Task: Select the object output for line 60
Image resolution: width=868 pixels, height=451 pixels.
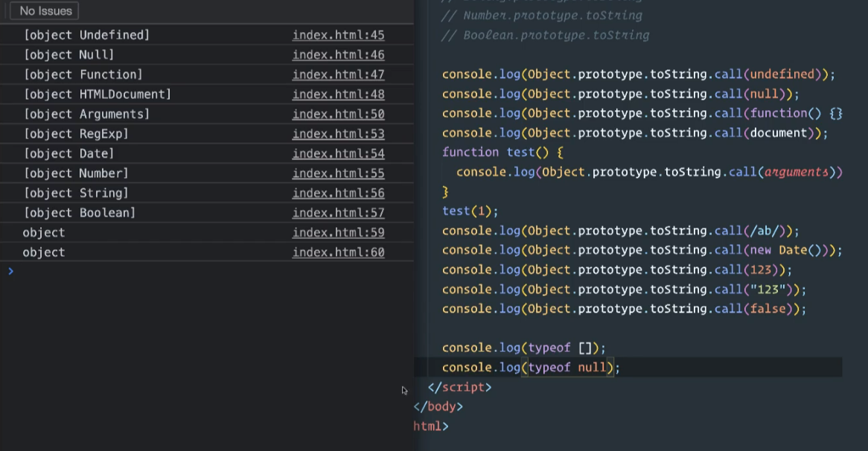Action: [x=44, y=252]
